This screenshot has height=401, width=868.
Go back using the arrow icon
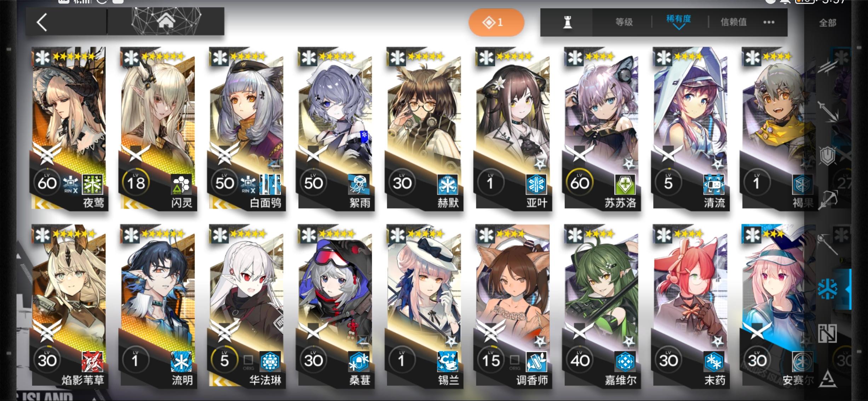42,22
